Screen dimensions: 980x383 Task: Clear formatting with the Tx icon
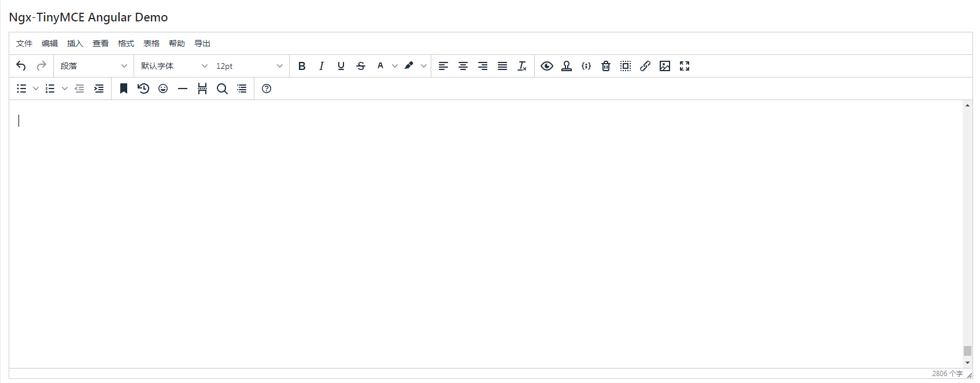pyautogui.click(x=522, y=66)
